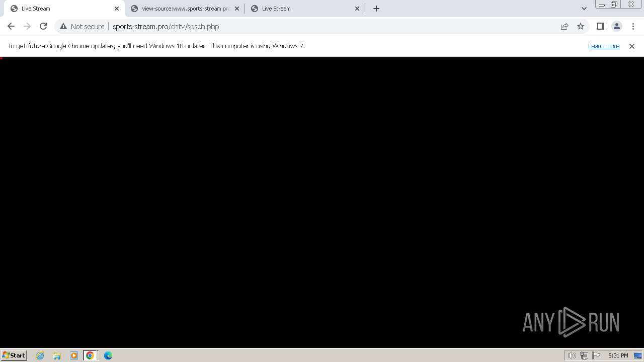644x362 pixels.
Task: Open the Not secure site information
Action: pyautogui.click(x=82, y=27)
